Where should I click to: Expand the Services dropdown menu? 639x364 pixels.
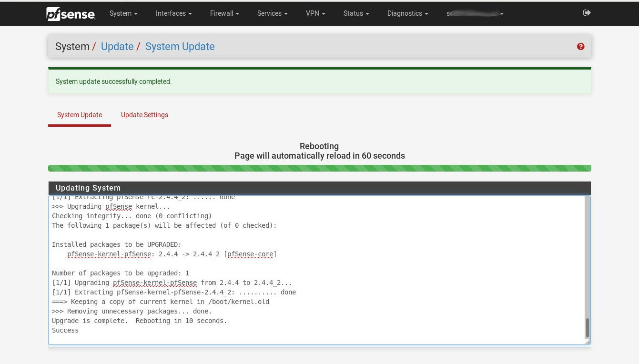coord(272,13)
